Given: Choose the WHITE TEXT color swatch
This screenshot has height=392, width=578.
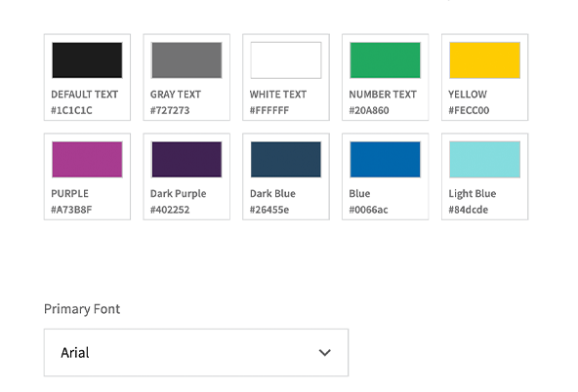Looking at the screenshot, I should click(x=286, y=60).
